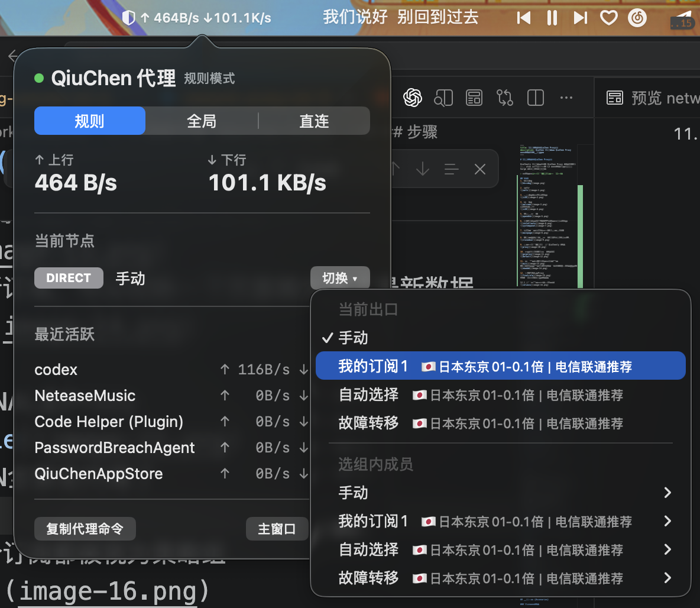Click the 规则模式 label

pos(209,79)
